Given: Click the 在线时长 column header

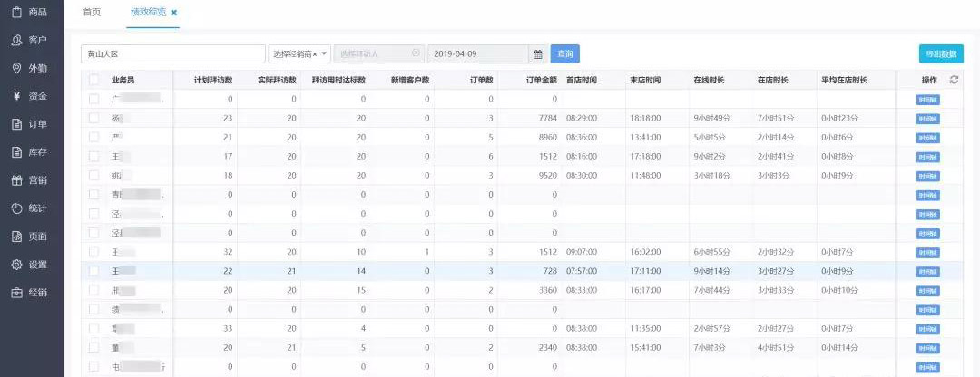Looking at the screenshot, I should [710, 81].
